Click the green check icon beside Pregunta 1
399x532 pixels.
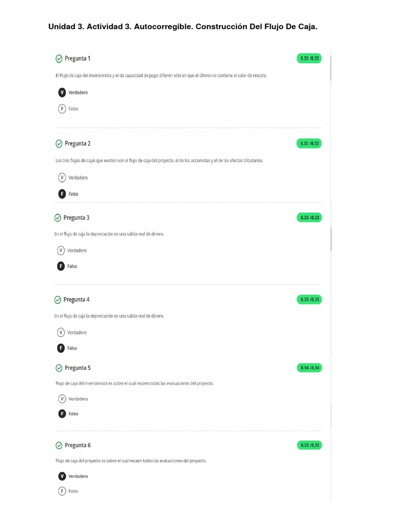[x=59, y=58]
